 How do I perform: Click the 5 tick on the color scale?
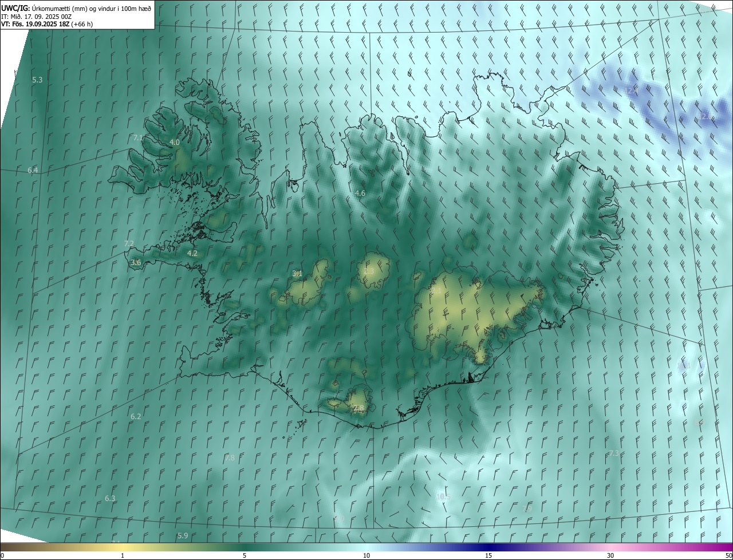point(245,555)
